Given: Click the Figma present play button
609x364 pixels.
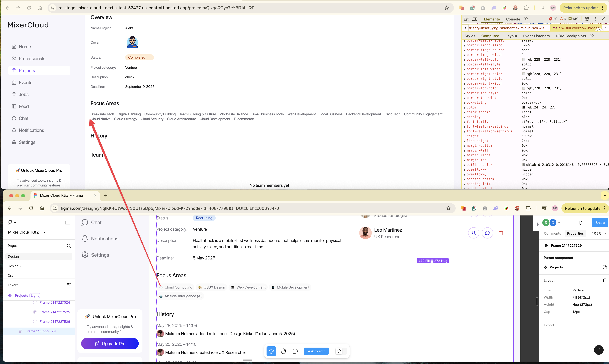Looking at the screenshot, I should (x=581, y=222).
